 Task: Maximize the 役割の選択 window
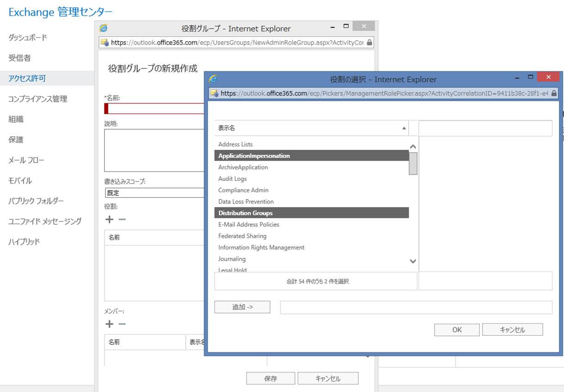[x=531, y=77]
